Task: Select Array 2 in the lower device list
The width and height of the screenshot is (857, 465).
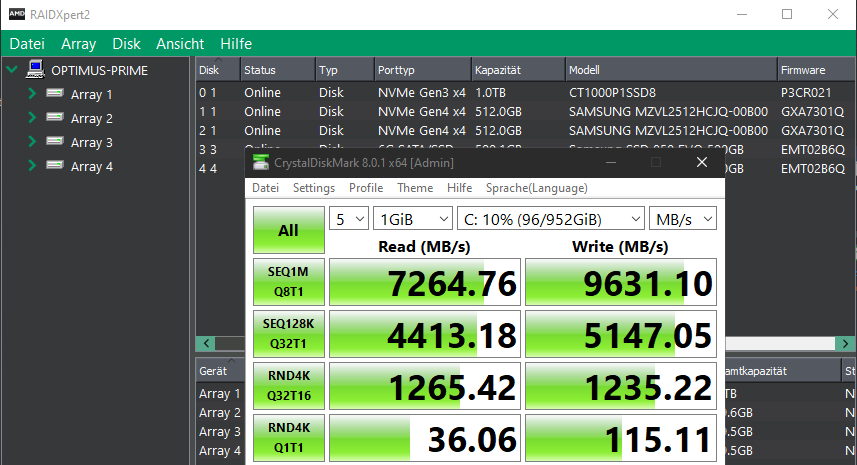Action: (220, 413)
